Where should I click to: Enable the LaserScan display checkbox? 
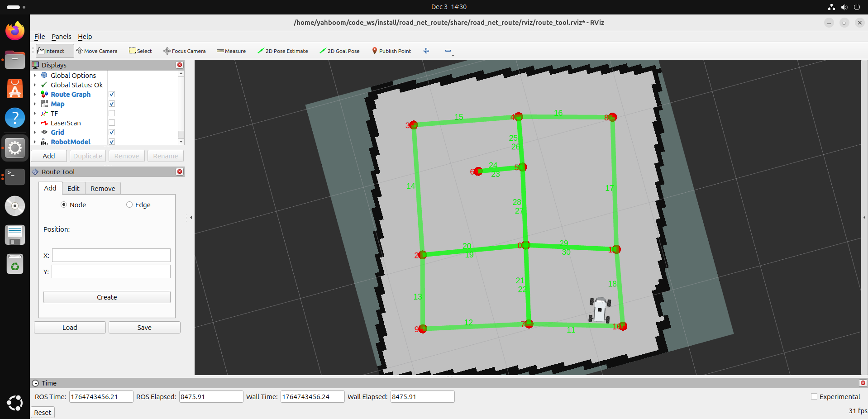[112, 123]
